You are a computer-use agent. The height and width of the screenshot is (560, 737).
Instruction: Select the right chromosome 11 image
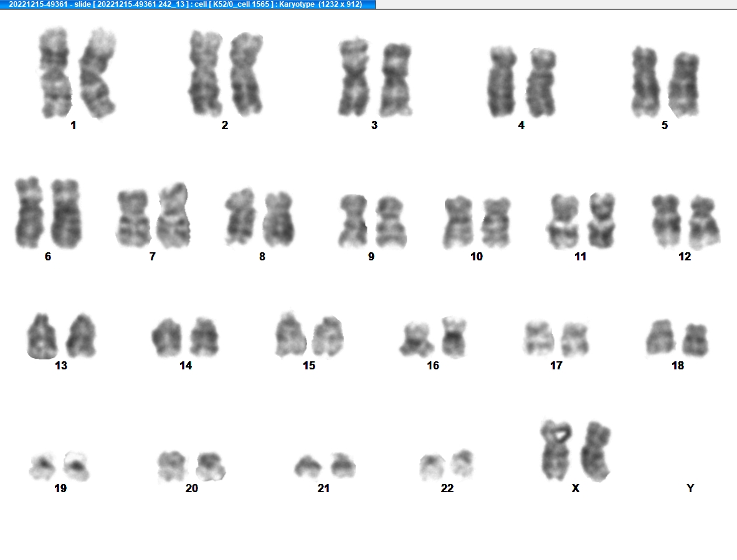point(601,221)
